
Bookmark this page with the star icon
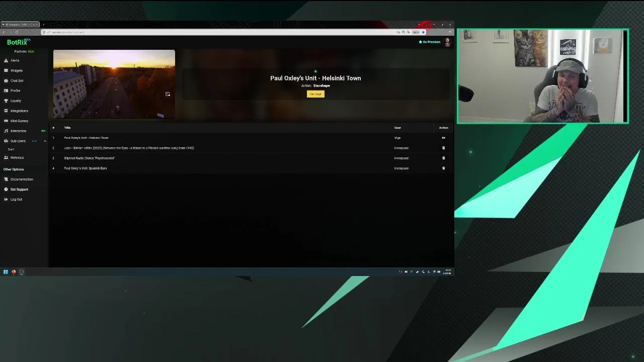tap(423, 32)
